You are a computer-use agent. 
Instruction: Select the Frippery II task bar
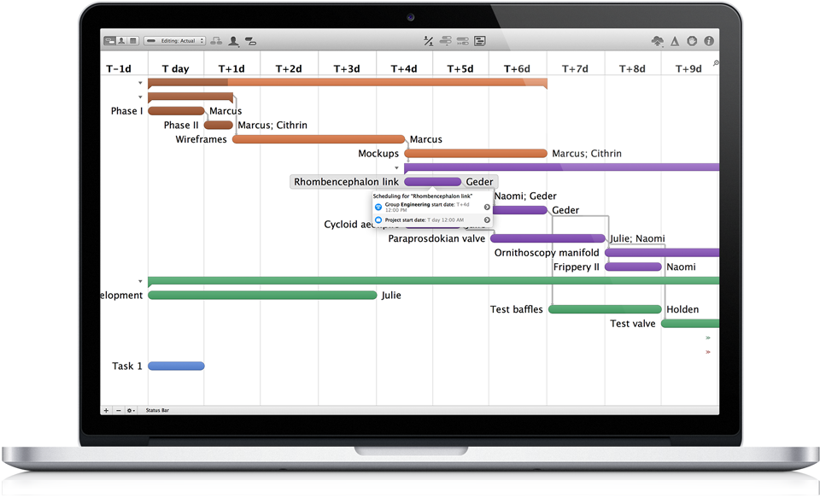point(633,267)
